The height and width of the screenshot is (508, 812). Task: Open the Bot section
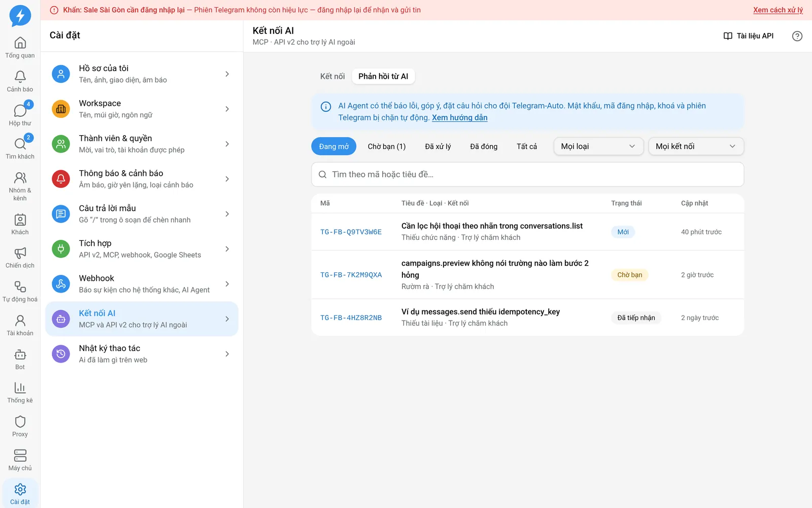(20, 359)
